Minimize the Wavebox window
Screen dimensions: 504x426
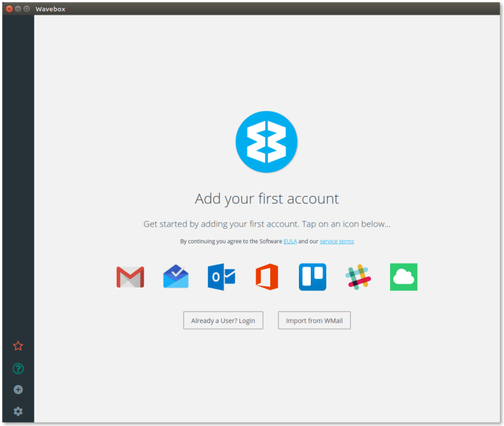(18, 9)
